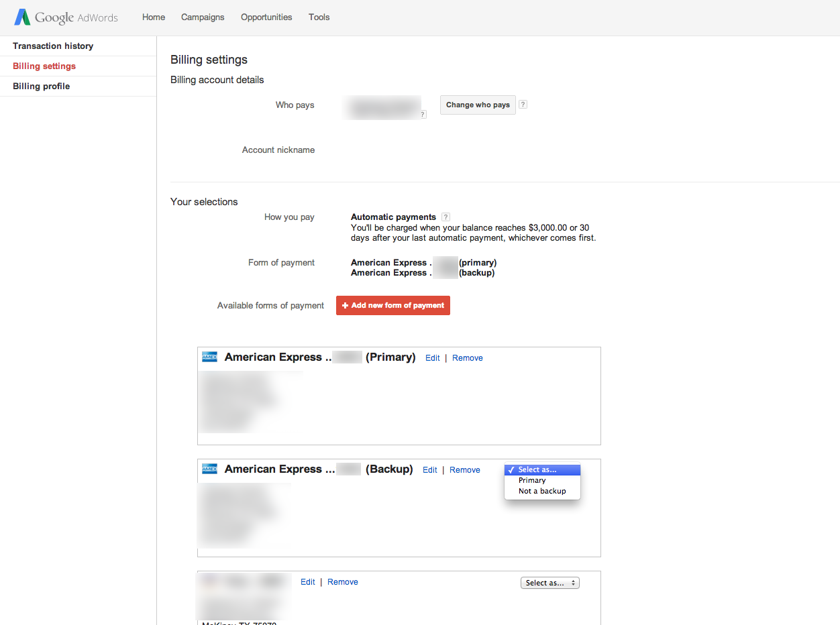Click Change who pays button

(478, 105)
